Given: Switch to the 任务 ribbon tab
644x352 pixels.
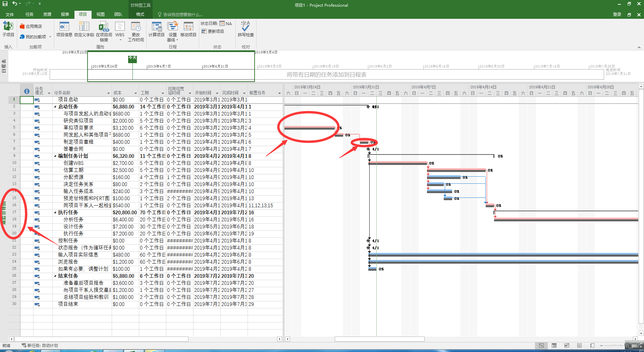Looking at the screenshot, I should [30, 14].
